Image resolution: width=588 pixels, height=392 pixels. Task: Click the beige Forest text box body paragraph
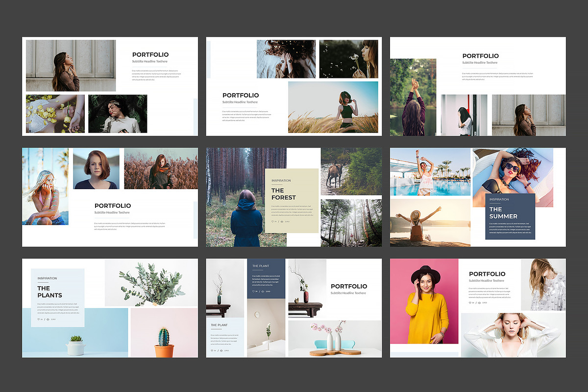coord(292,211)
